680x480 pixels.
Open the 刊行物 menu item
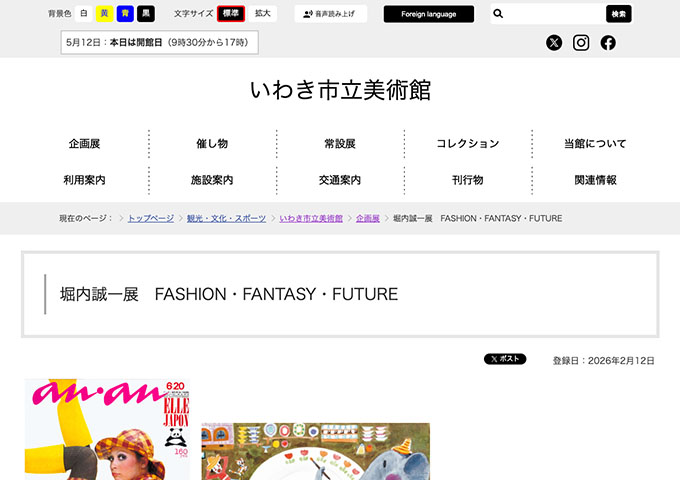tap(468, 180)
